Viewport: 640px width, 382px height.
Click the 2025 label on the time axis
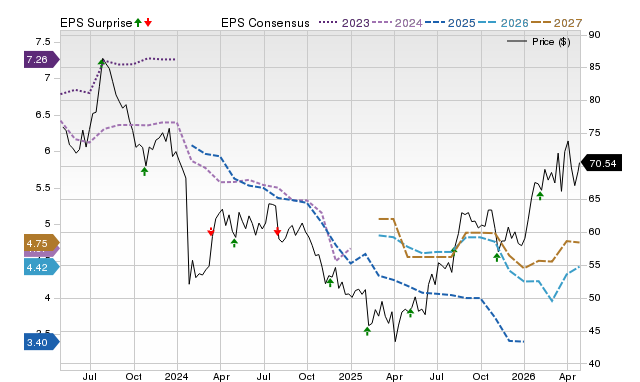350,376
